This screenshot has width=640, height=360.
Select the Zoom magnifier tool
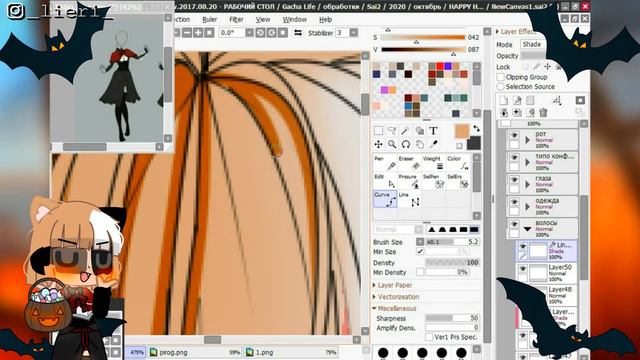point(392,144)
